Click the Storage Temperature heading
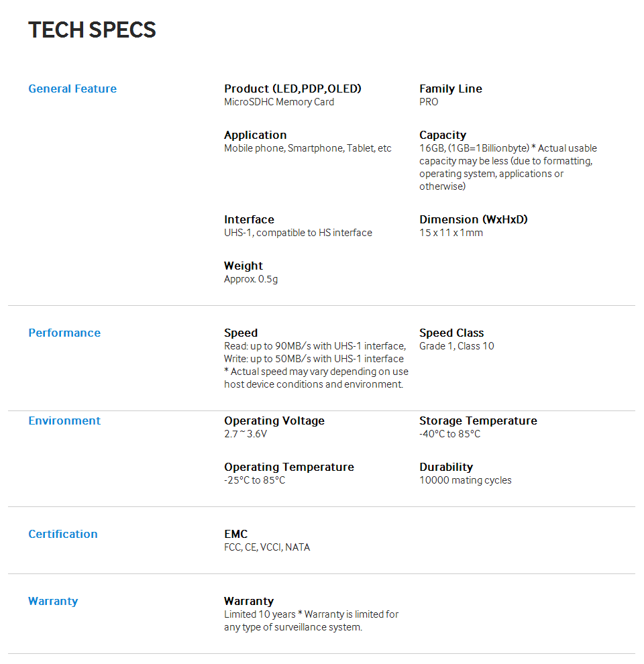The width and height of the screenshot is (644, 664). [x=478, y=421]
